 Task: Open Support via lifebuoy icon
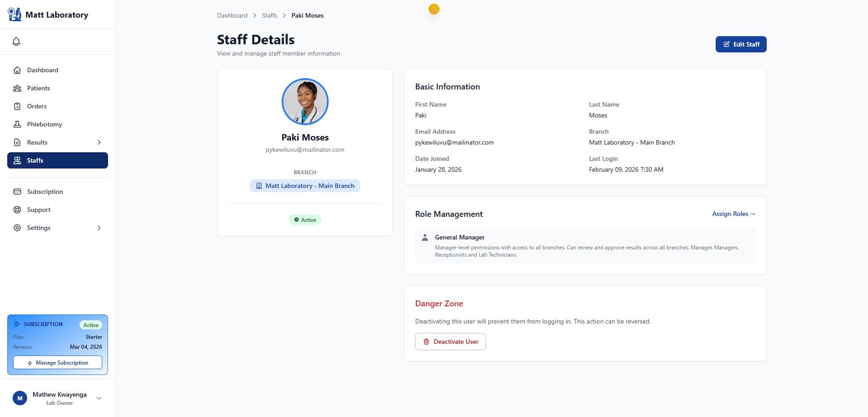pos(17,210)
